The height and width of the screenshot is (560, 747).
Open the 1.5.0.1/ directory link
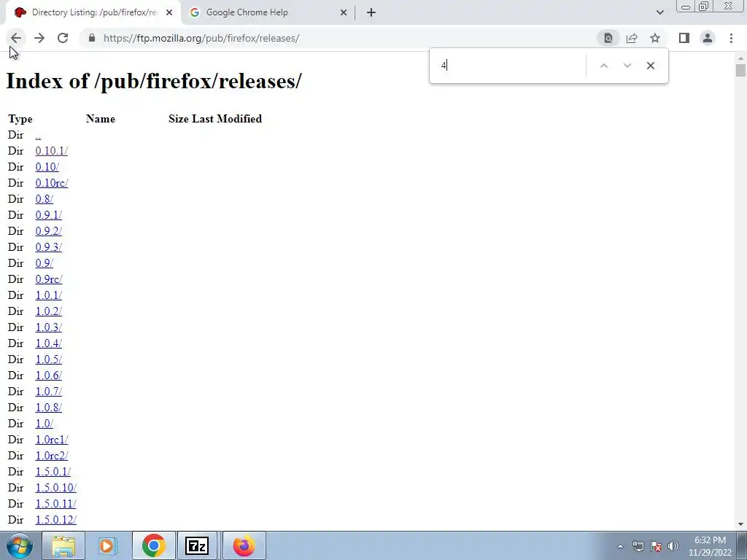53,472
